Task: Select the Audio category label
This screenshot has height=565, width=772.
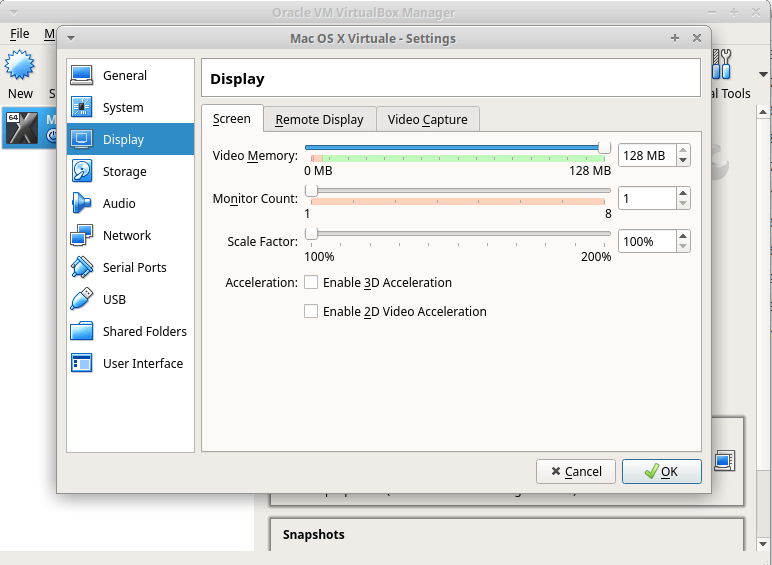Action: point(119,203)
